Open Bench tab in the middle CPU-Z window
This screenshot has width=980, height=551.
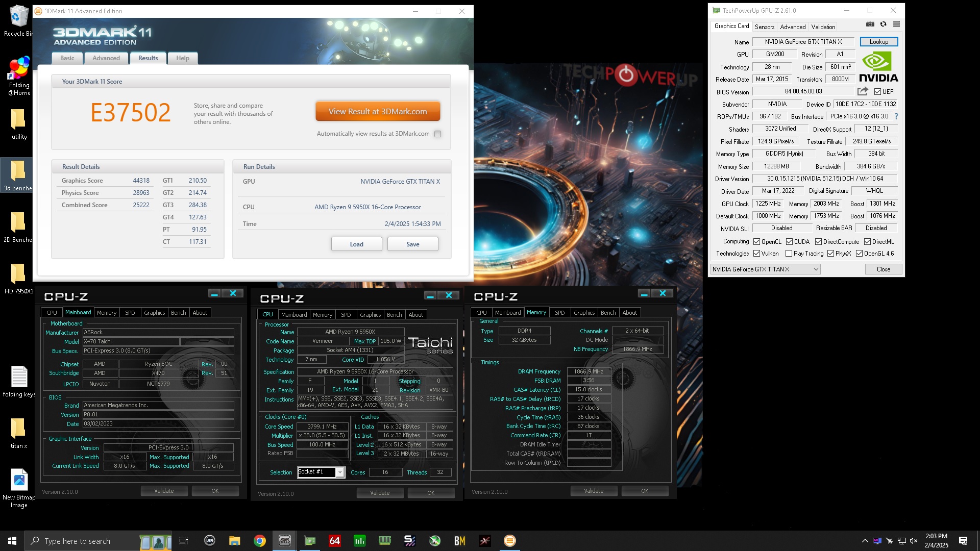pos(394,315)
